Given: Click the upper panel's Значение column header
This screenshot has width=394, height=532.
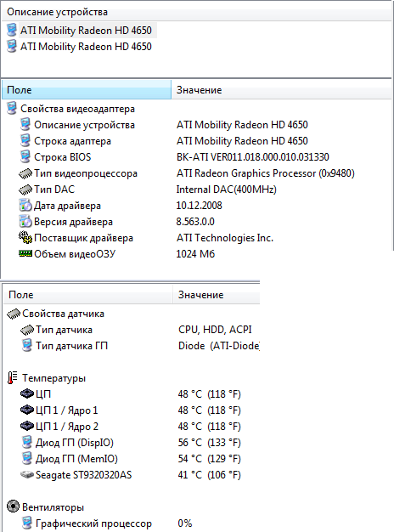Looking at the screenshot, I should click(281, 90).
